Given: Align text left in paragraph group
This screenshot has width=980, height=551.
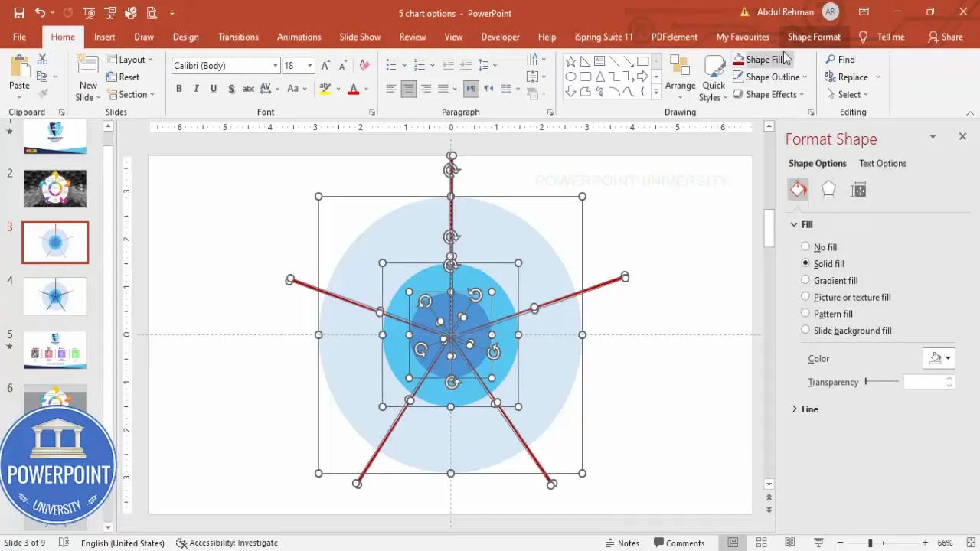Looking at the screenshot, I should click(x=390, y=89).
